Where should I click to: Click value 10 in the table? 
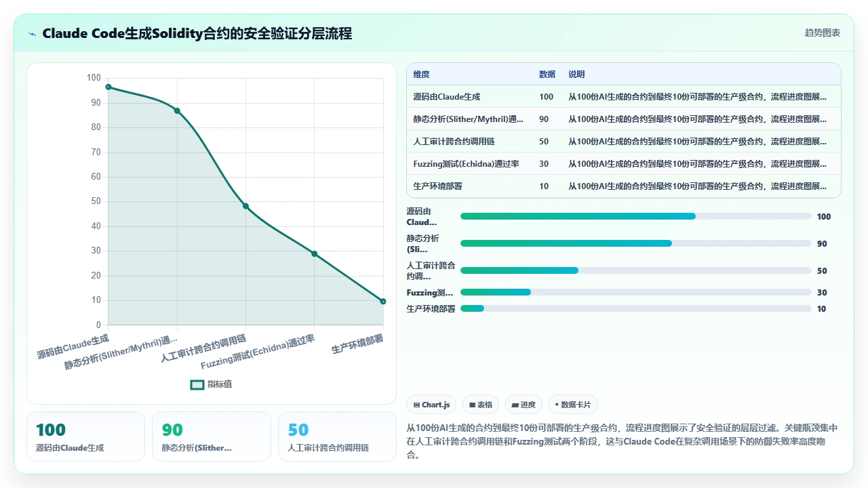coord(544,186)
